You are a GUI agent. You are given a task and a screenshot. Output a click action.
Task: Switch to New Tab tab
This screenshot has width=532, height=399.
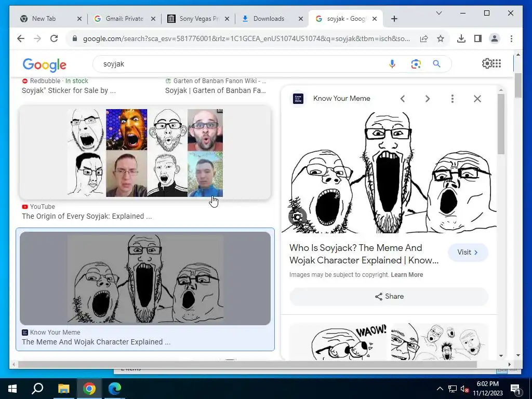43,19
